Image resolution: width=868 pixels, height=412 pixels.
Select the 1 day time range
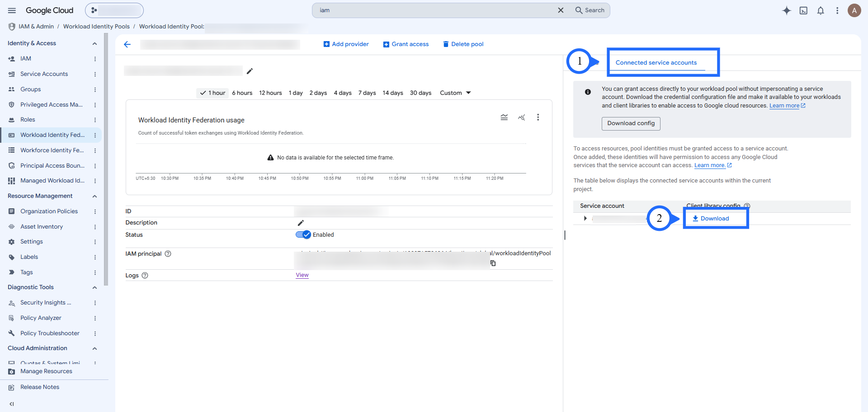tap(296, 93)
